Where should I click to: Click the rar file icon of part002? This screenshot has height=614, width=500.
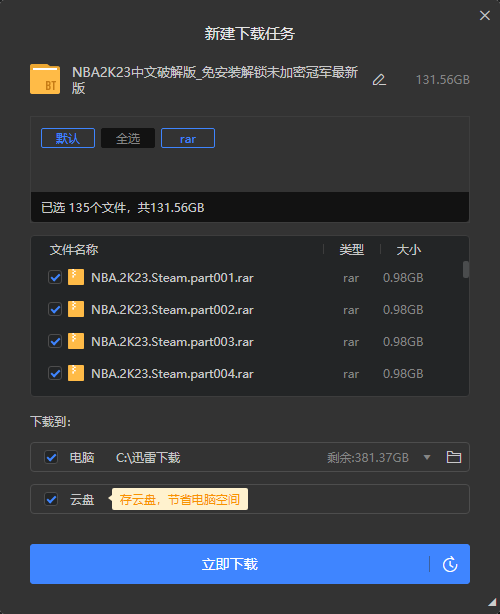click(x=76, y=309)
